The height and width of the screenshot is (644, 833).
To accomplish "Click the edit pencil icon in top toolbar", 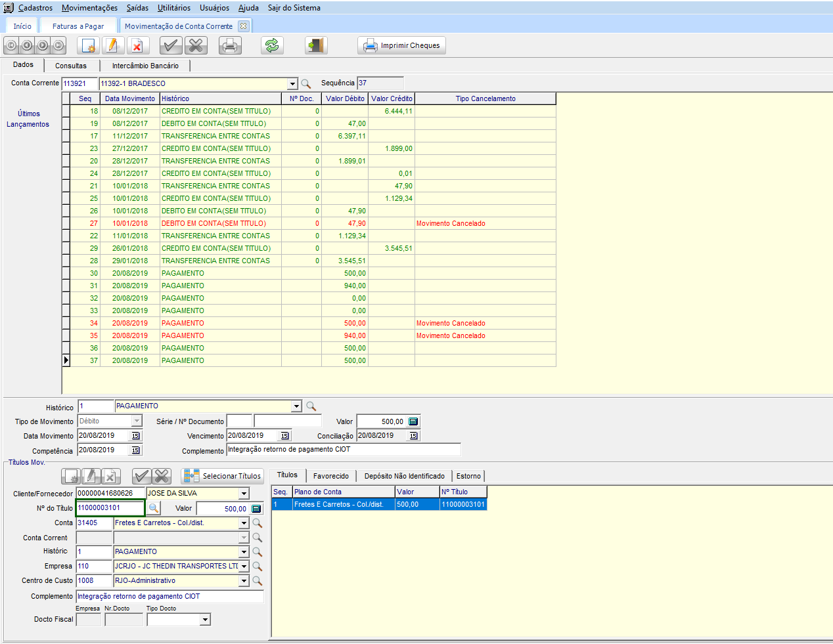I will pyautogui.click(x=112, y=45).
